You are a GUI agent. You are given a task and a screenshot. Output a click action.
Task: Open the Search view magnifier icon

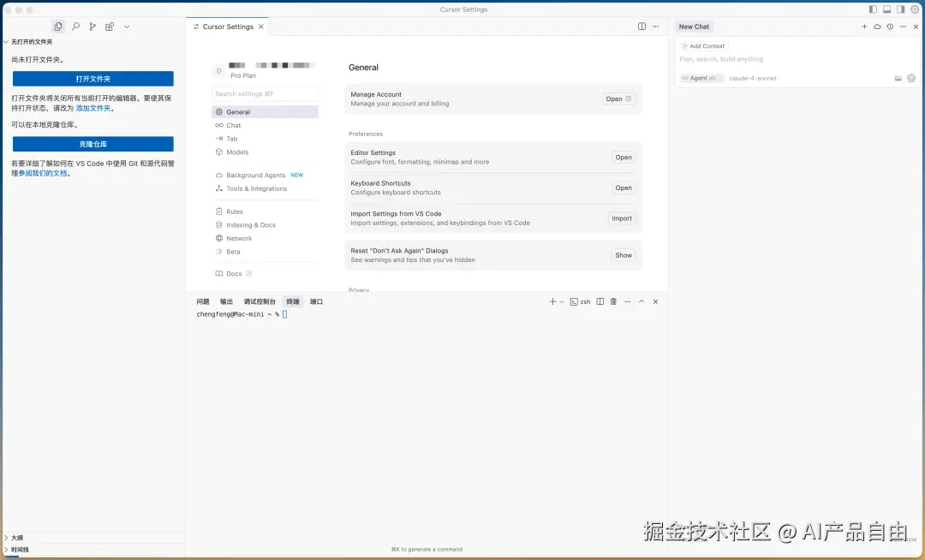[75, 27]
